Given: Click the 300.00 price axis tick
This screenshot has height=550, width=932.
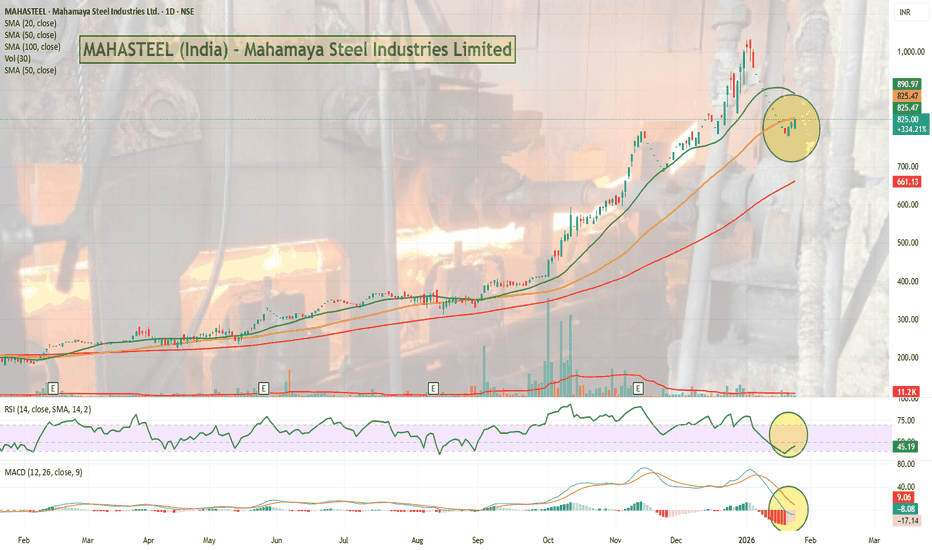Looking at the screenshot, I should pos(907,319).
